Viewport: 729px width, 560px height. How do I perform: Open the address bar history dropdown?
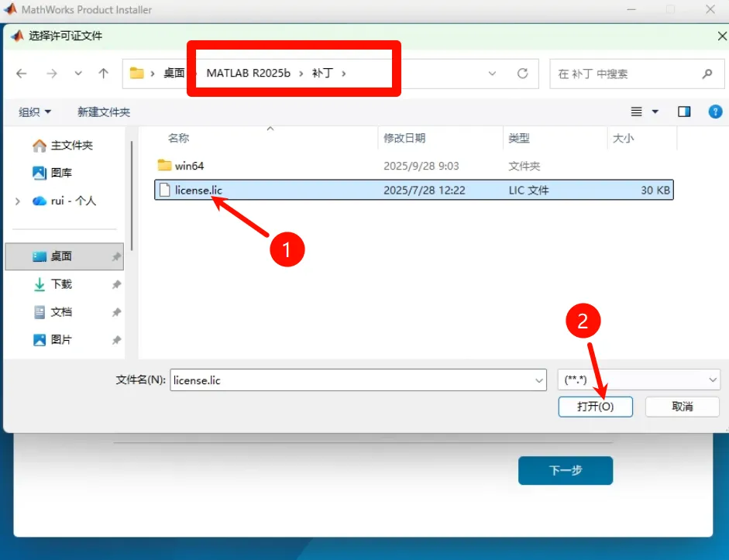click(x=492, y=74)
